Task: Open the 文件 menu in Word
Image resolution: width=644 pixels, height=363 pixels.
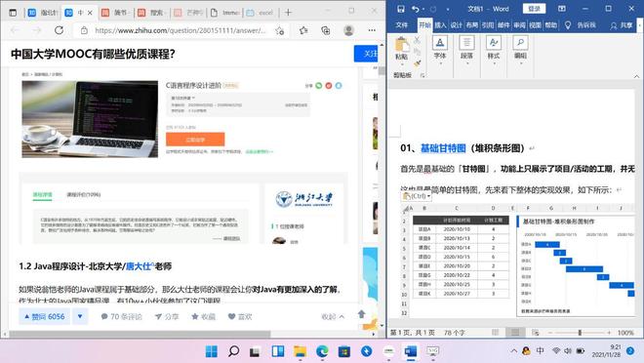Action: click(401, 25)
